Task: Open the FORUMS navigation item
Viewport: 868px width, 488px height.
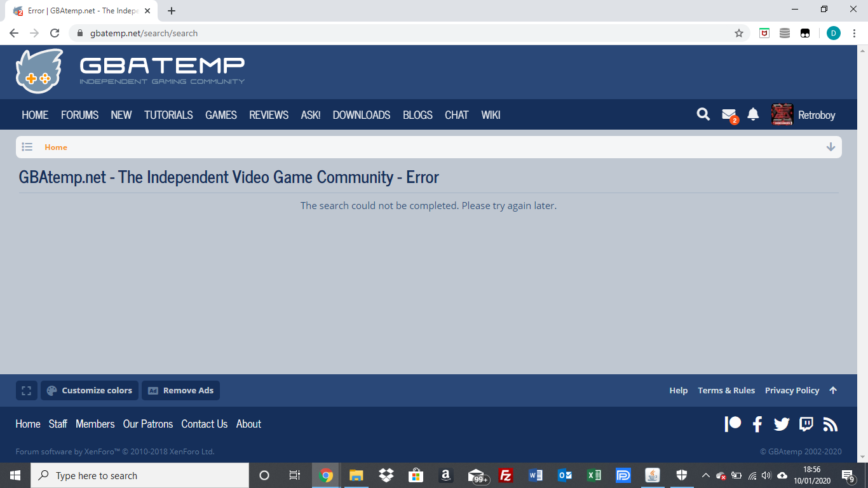Action: click(80, 115)
